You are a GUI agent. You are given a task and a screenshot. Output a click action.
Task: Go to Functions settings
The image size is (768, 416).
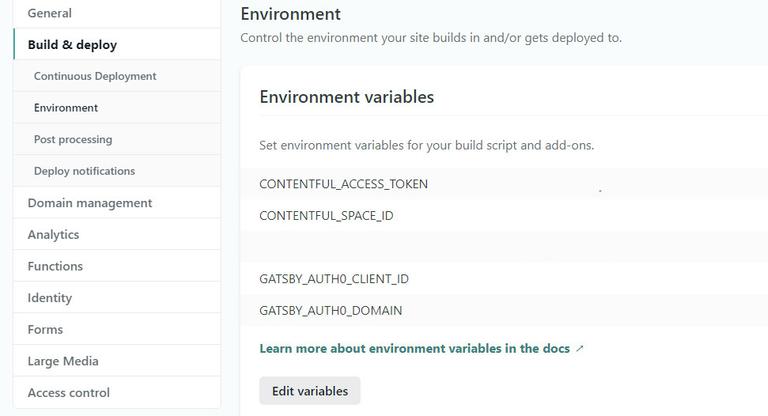coord(55,266)
